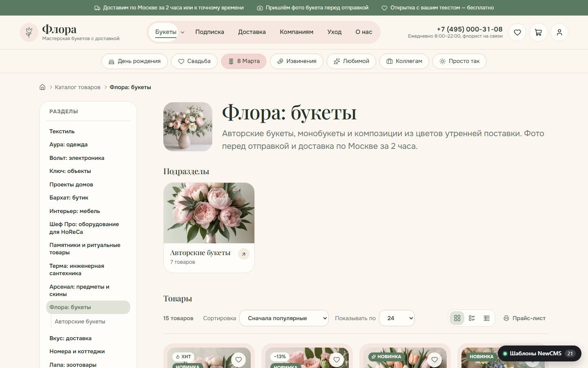Select the Свадьба occasion chip
Viewport: 588px width, 368px height.
point(194,61)
